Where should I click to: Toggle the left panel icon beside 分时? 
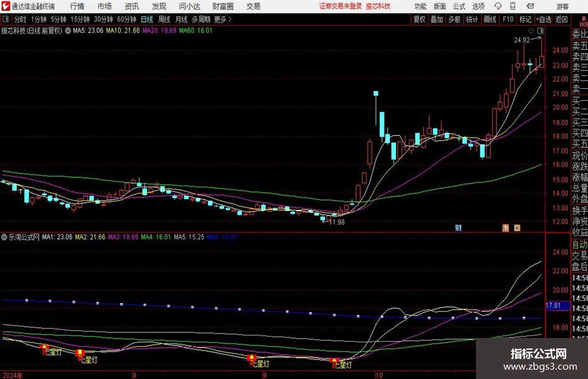tap(5, 19)
